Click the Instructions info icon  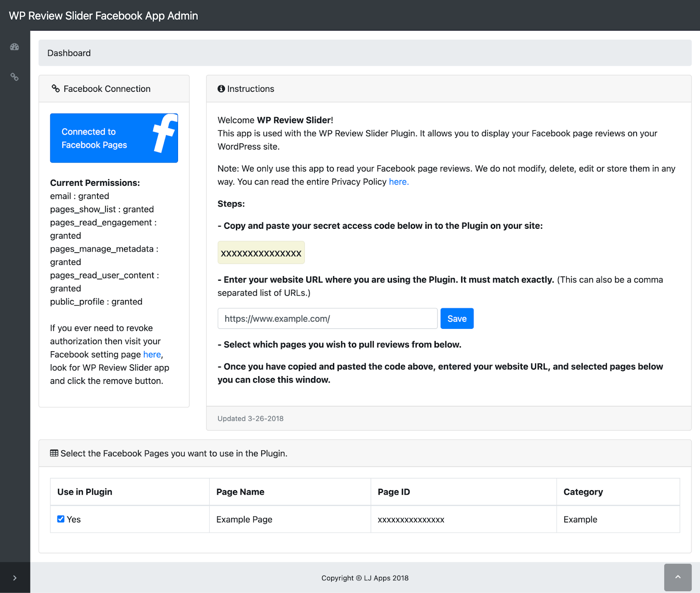coord(221,89)
